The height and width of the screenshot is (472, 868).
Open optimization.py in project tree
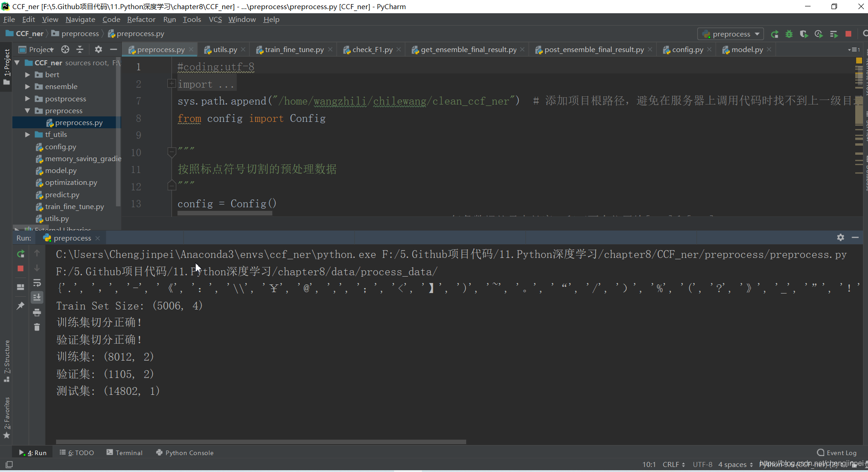coord(71,183)
